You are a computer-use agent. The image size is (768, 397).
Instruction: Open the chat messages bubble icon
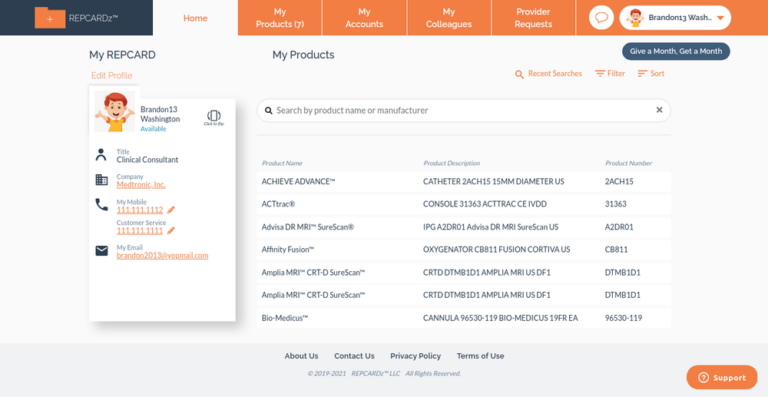tap(601, 18)
